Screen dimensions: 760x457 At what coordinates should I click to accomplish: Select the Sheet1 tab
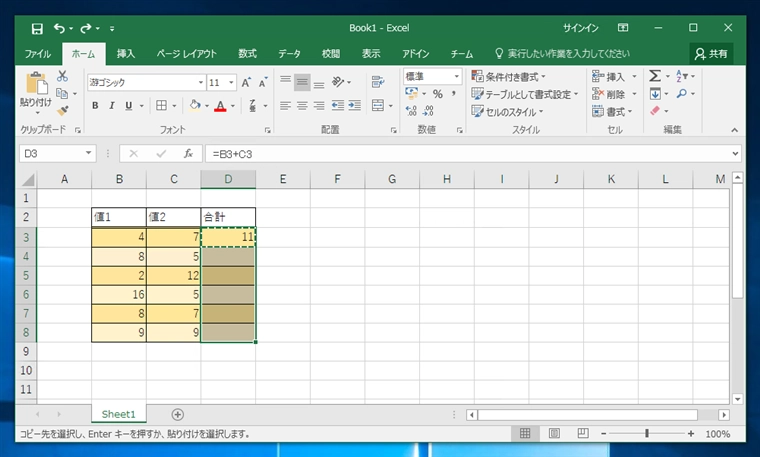pyautogui.click(x=118, y=414)
